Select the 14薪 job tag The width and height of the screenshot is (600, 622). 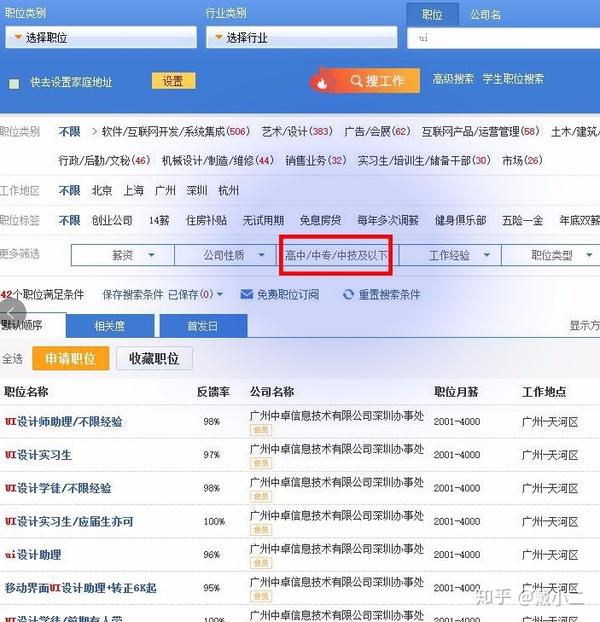(159, 220)
